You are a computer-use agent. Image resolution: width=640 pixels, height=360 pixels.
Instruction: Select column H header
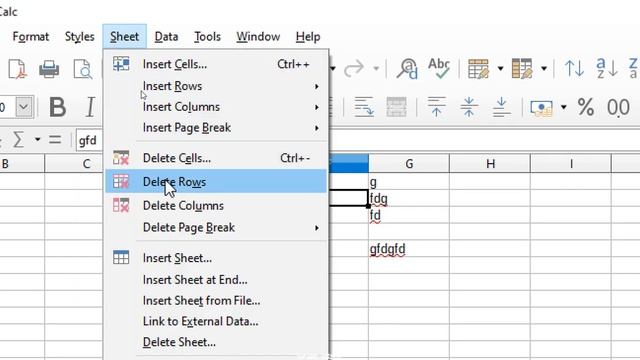tap(490, 164)
